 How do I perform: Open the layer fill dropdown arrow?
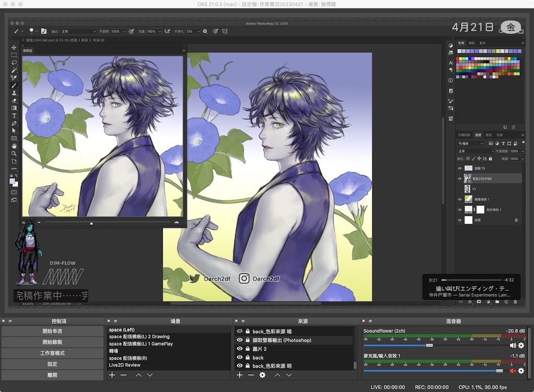pos(522,158)
